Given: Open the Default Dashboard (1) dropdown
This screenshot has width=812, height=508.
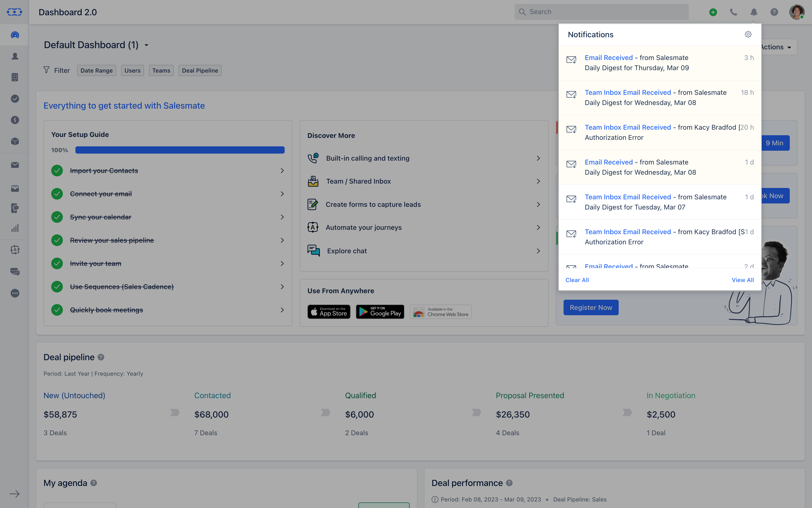Looking at the screenshot, I should (96, 45).
